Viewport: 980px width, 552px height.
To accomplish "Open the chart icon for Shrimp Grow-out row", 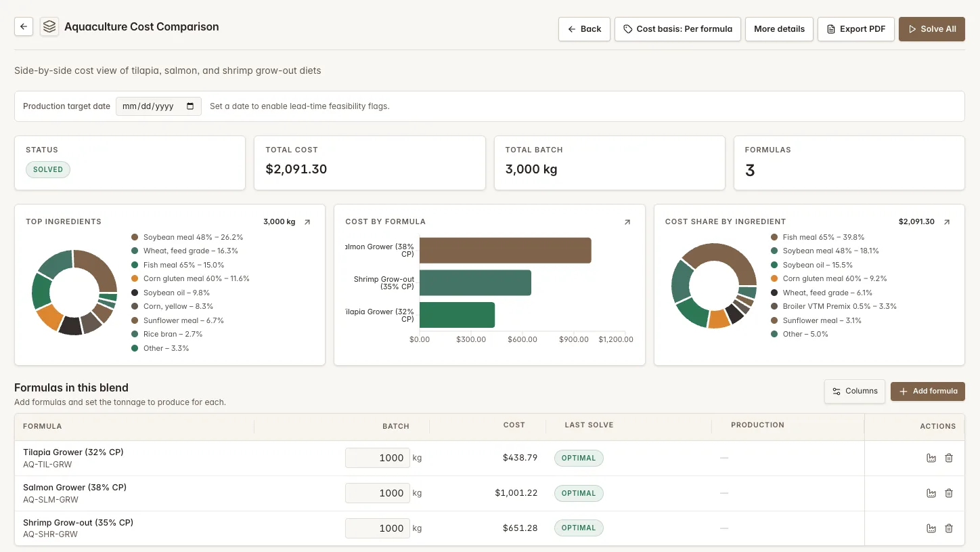I will 931,528.
